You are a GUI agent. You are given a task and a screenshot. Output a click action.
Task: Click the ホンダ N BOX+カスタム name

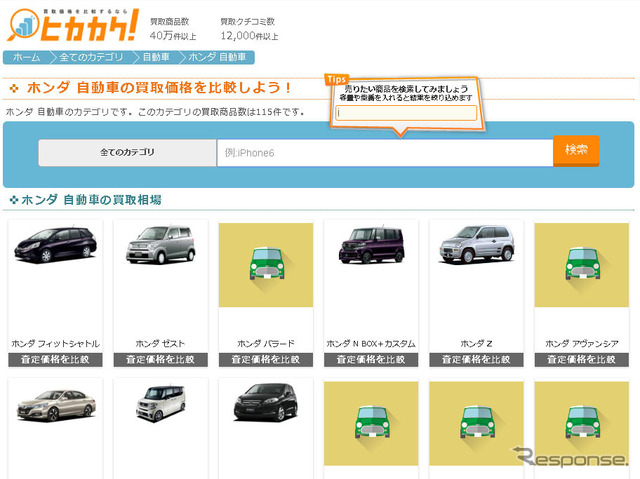(371, 344)
